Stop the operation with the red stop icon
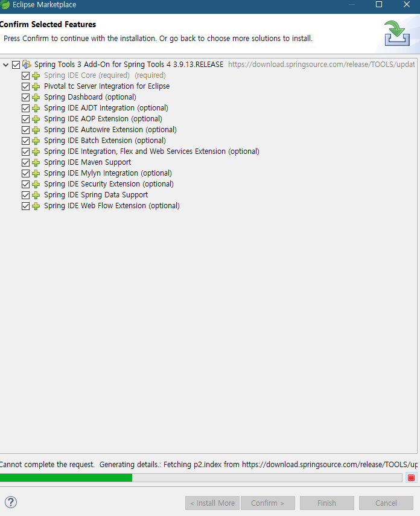The height and width of the screenshot is (516, 420). (411, 477)
